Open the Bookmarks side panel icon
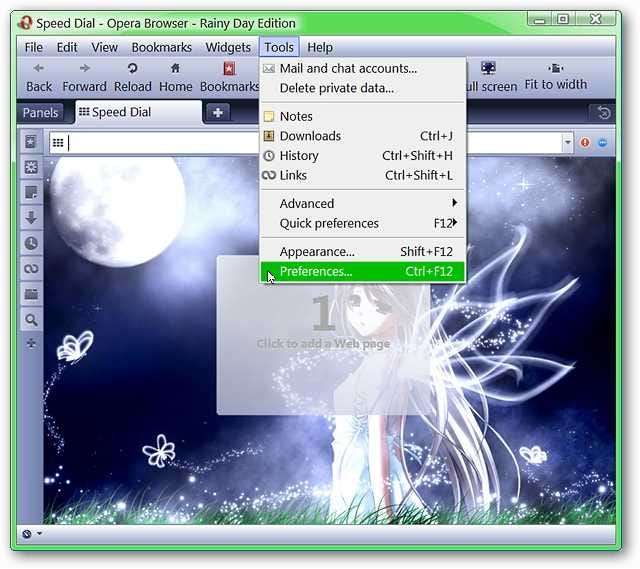 (31, 142)
